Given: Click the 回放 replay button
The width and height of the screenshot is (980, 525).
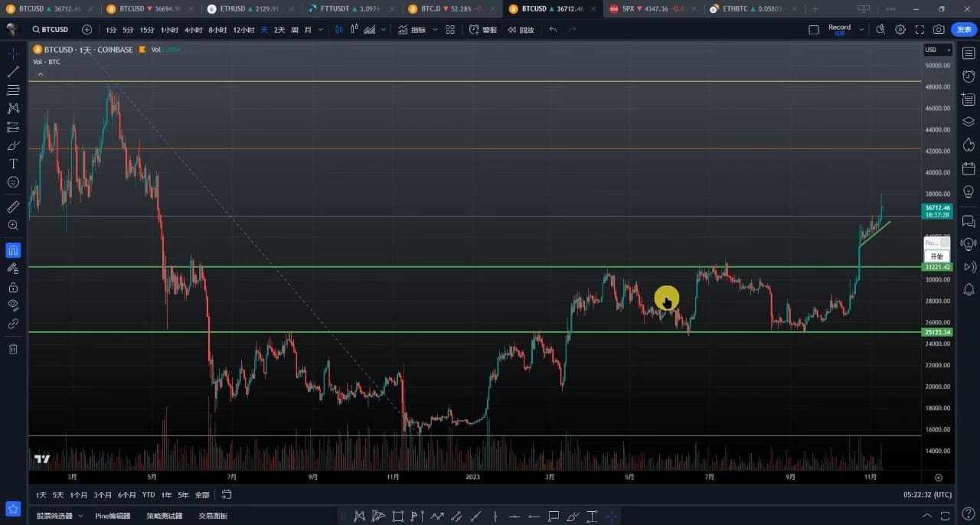Looking at the screenshot, I should 521,30.
